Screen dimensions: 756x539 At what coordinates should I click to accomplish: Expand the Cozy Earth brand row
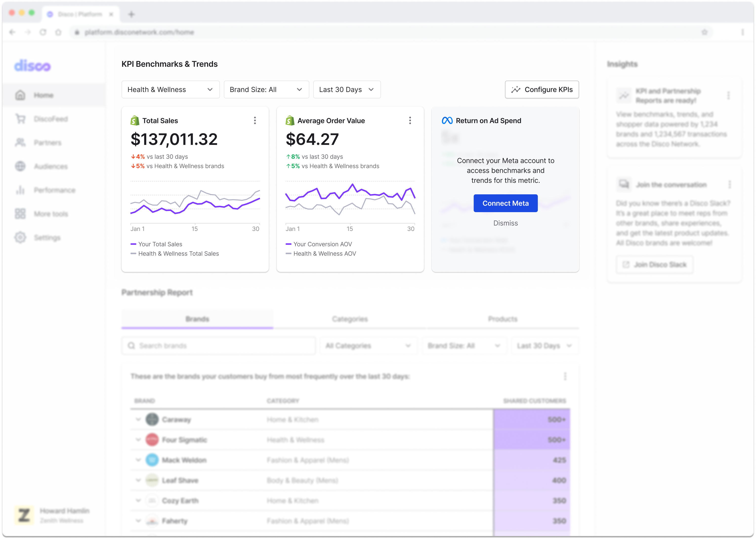pyautogui.click(x=138, y=500)
